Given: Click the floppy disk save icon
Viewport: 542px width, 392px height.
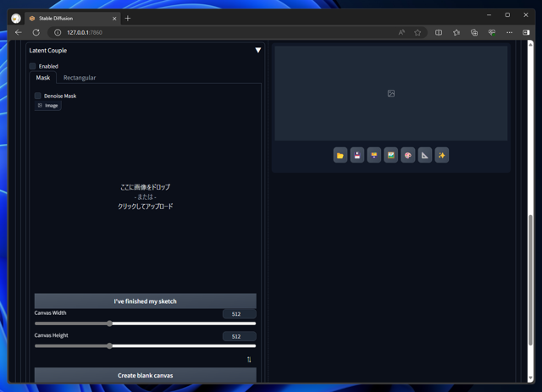Looking at the screenshot, I should point(357,155).
